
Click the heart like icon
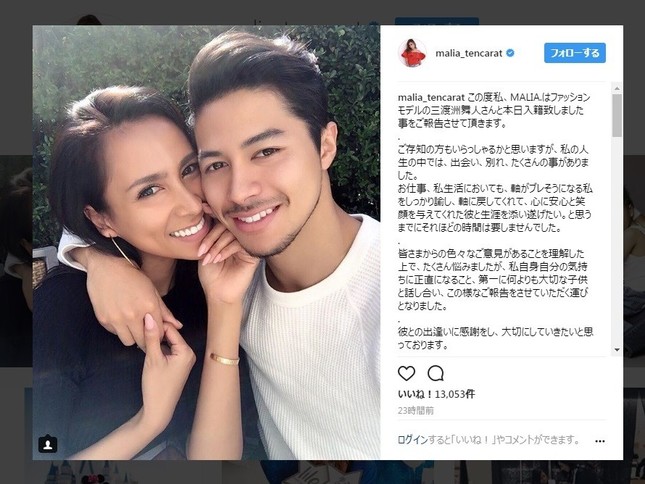pos(406,373)
